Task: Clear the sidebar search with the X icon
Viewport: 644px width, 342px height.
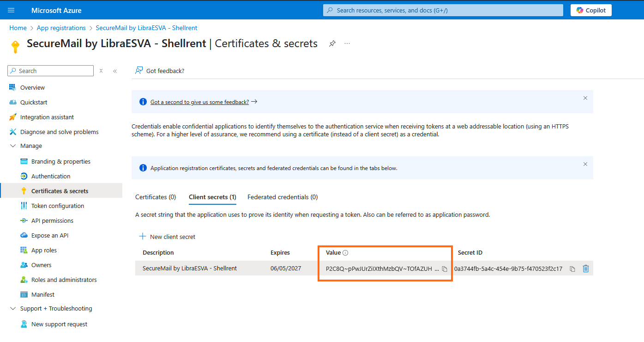Action: [101, 71]
